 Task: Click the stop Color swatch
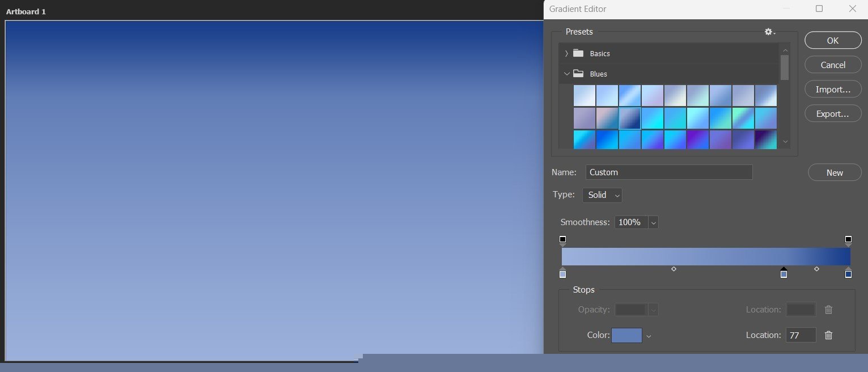coord(626,335)
